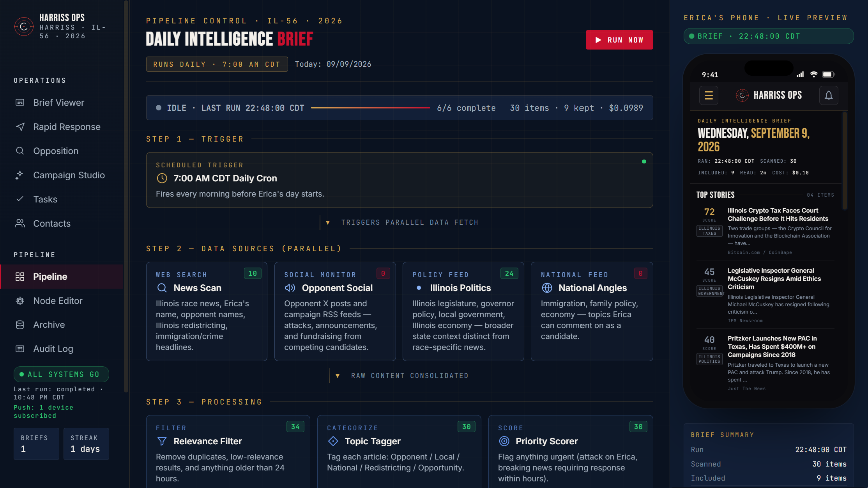Screen dimensions: 868x488
Task: Click the Streak 1 days tile
Action: [86, 444]
